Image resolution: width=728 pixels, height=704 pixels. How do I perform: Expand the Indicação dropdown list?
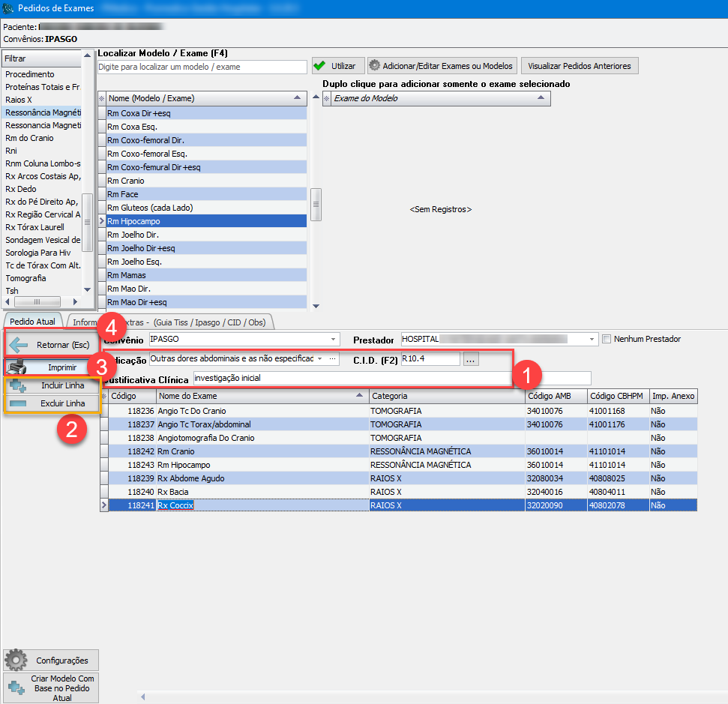click(319, 359)
